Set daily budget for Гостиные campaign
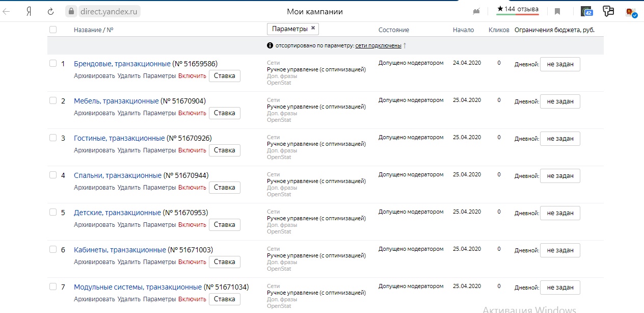 point(560,139)
